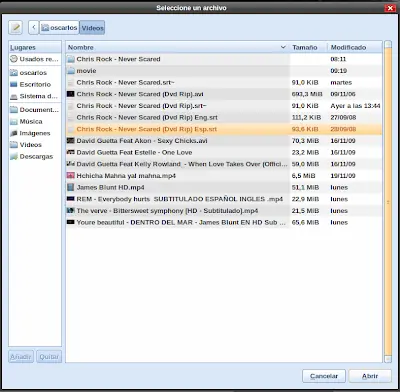Click the 70,3 MiB size of Sexy Chicks.avi

click(305, 141)
